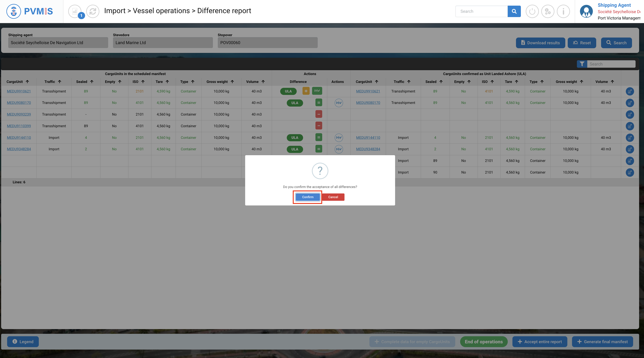Viewport: 644px width, 358px height.
Task: Open MEDU9080170 cargo unit link
Action: pos(19,103)
